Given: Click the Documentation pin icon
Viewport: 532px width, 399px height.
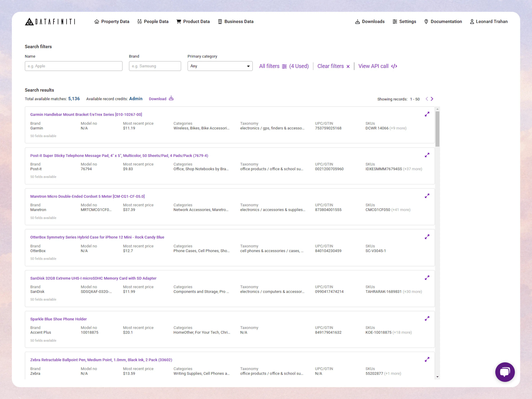Looking at the screenshot, I should coord(426,21).
